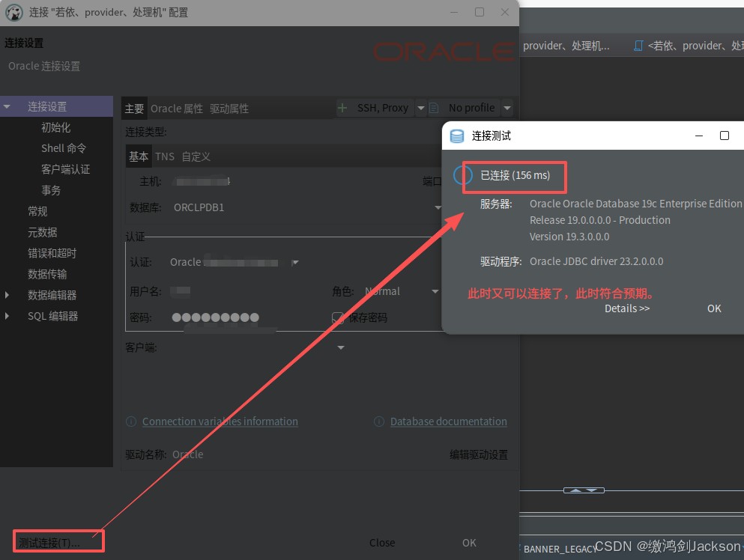Click the 密码 password field
Screen dimensions: 744x560
[242, 317]
